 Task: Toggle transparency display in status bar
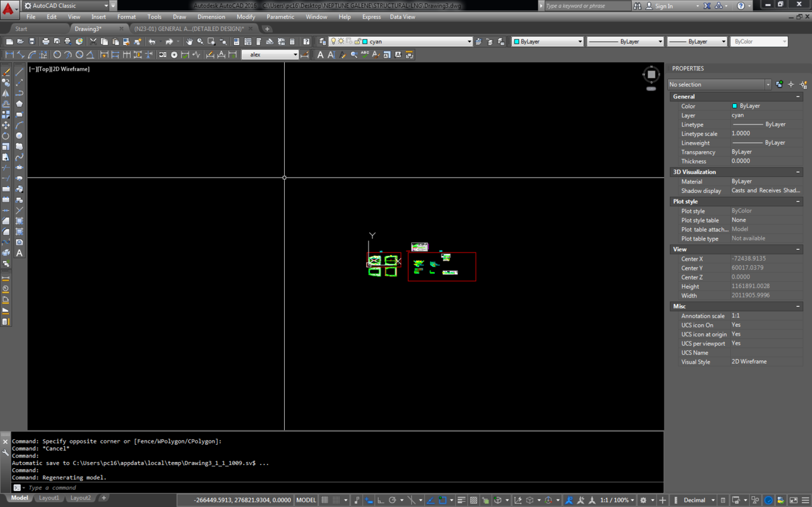(473, 500)
